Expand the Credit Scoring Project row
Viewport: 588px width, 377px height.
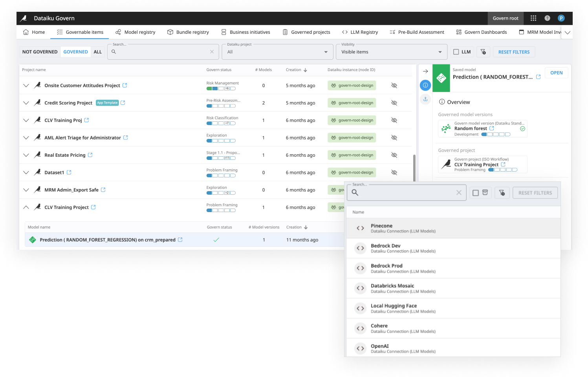[x=26, y=102]
